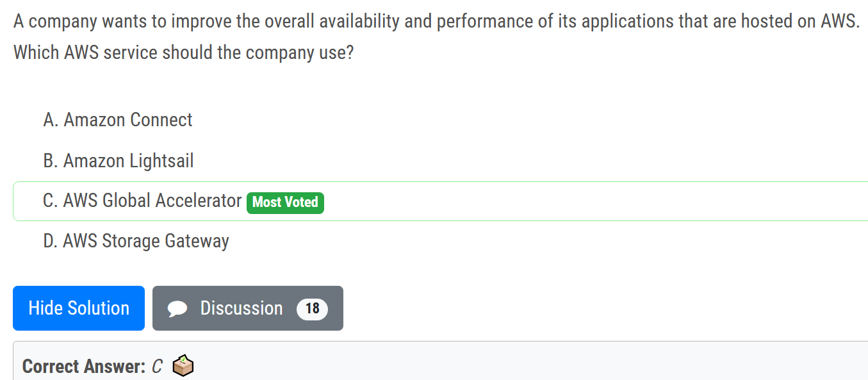Click the ballot box icon beside Correct Answer
The width and height of the screenshot is (868, 380).
pos(183,366)
